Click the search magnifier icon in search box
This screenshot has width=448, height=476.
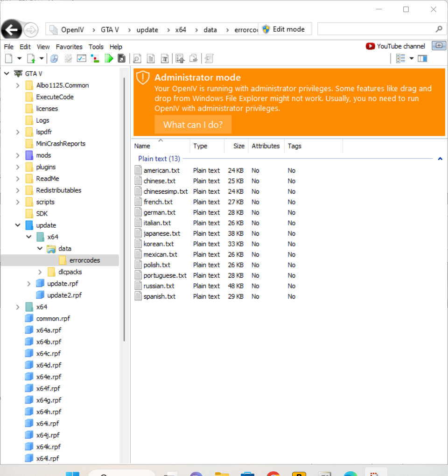click(439, 29)
